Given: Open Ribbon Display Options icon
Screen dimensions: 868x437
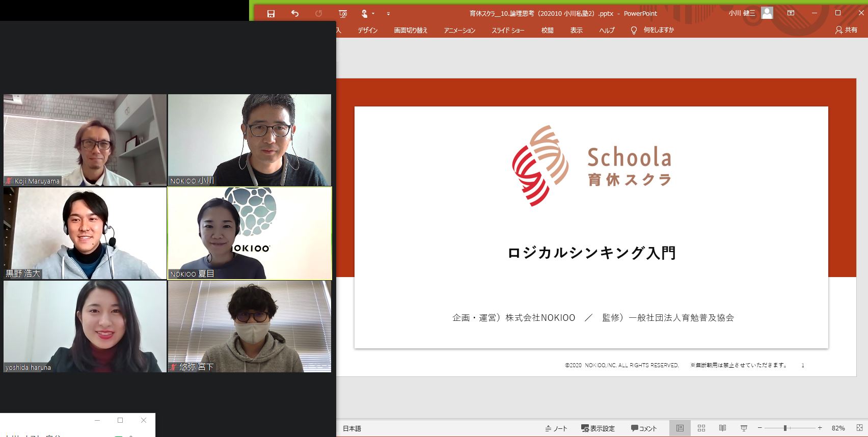Looking at the screenshot, I should click(791, 13).
